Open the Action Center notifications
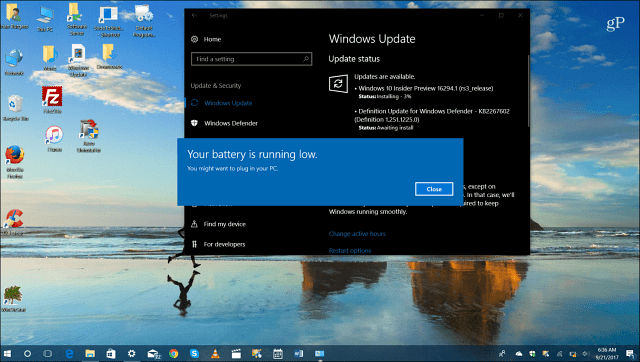The height and width of the screenshot is (362, 640). click(x=630, y=353)
